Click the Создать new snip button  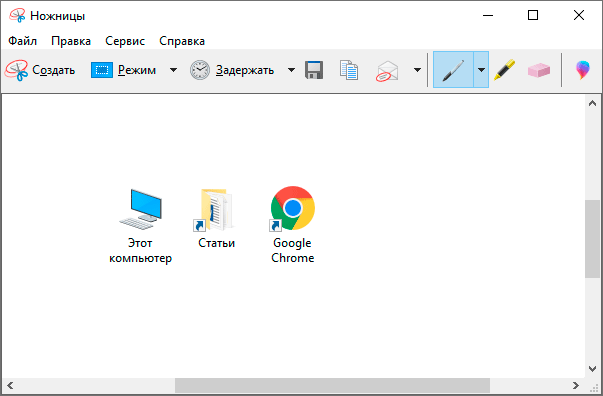(x=40, y=70)
